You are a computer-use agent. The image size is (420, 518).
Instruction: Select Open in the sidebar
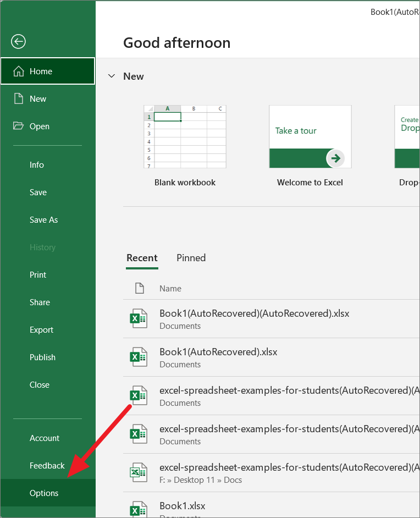click(x=48, y=126)
